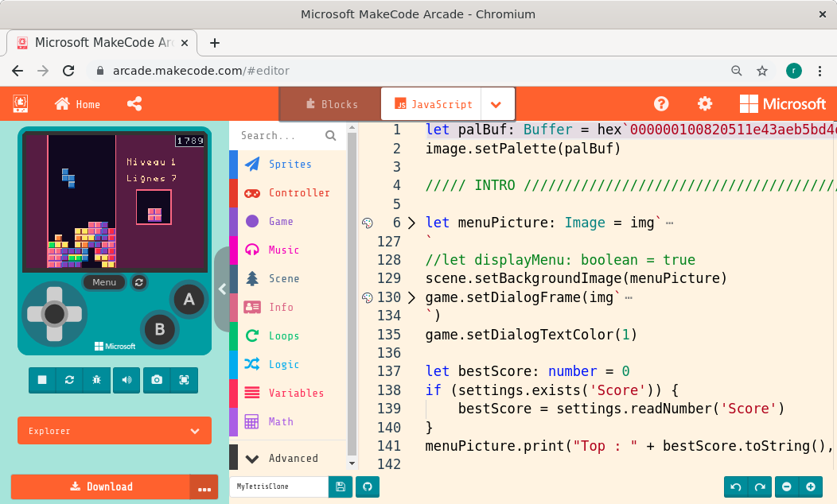Zoom out the code editor
This screenshot has height=504, width=837.
pos(786,487)
